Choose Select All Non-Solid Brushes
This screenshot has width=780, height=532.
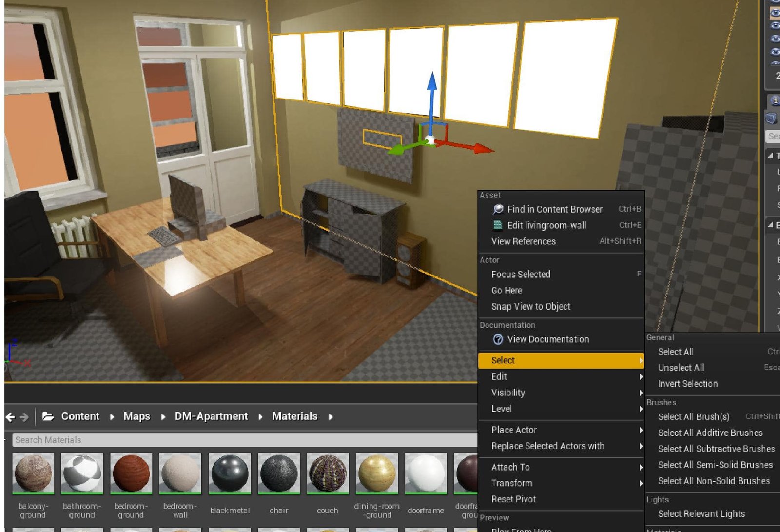713,481
